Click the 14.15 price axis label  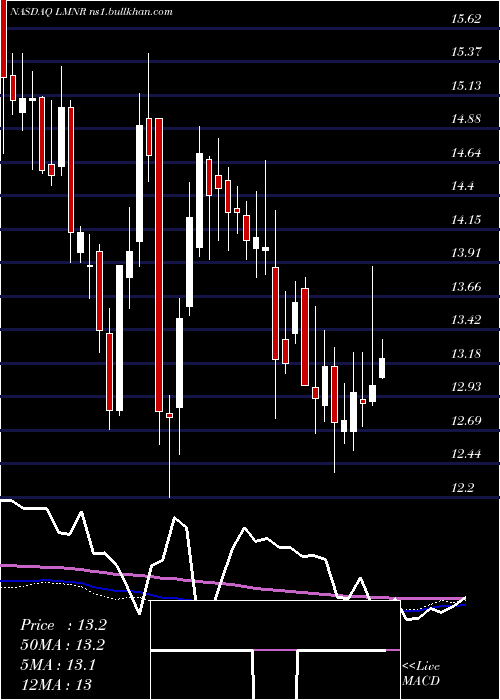(466, 220)
